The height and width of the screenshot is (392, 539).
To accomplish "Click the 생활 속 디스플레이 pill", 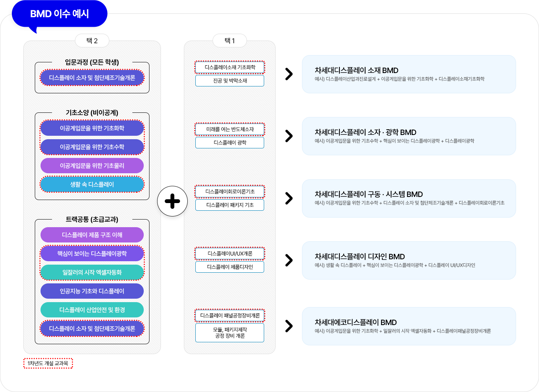I will (92, 184).
